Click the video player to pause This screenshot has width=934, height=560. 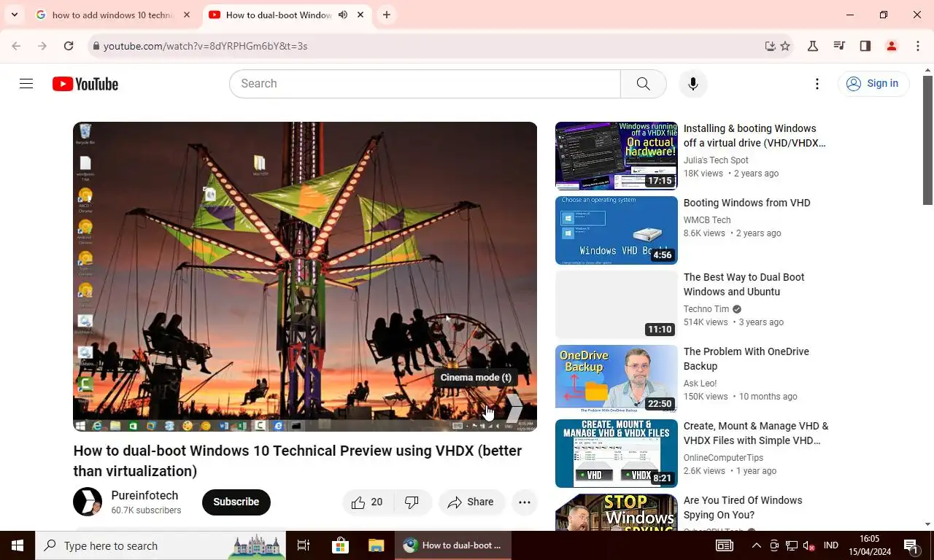[x=305, y=276]
